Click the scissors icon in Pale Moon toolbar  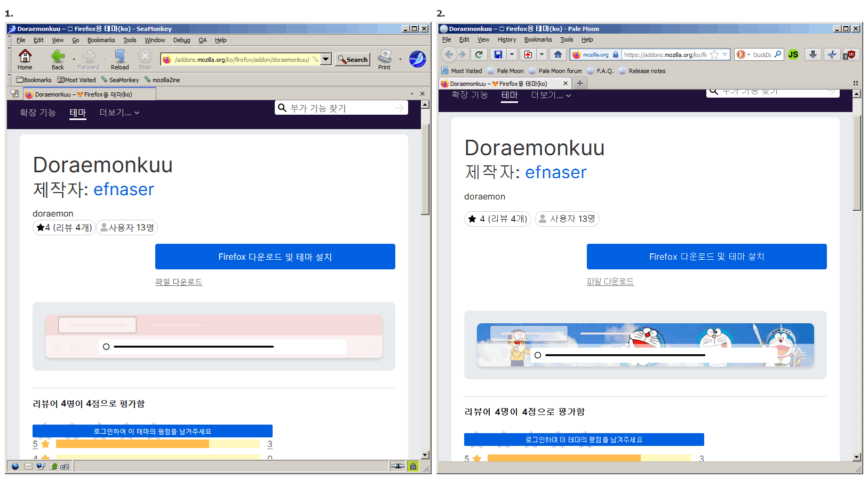point(832,54)
